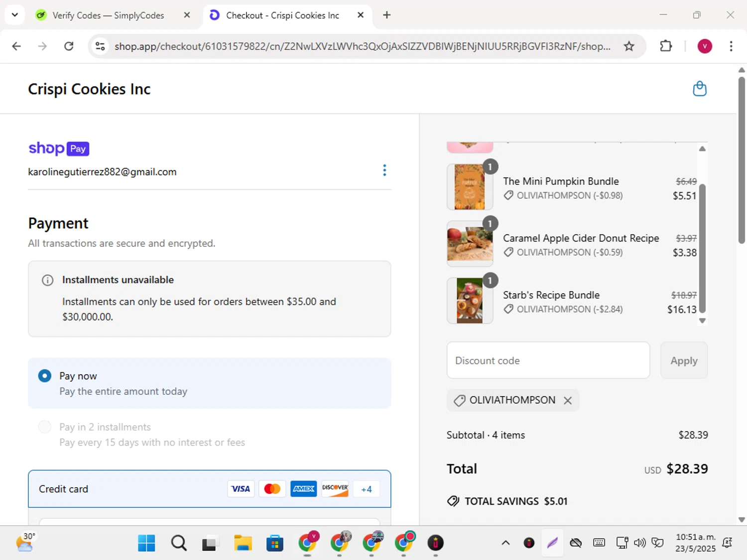
Task: Open Windows taskbar search
Action: pyautogui.click(x=179, y=543)
